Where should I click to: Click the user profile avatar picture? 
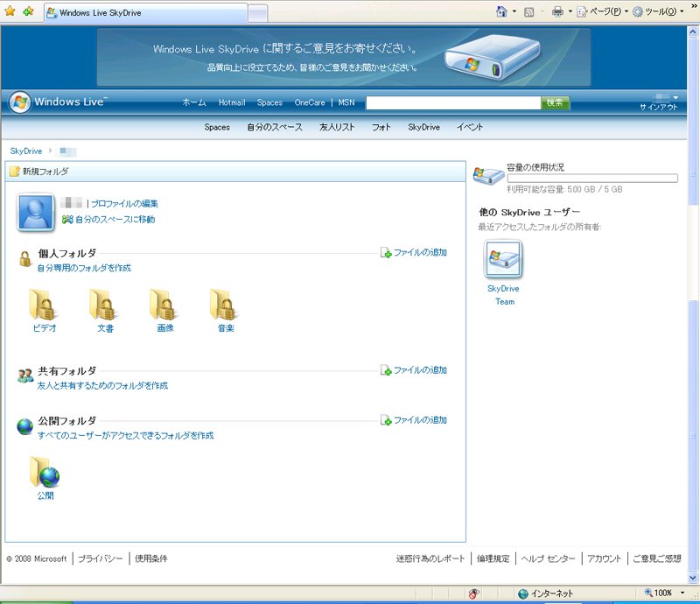(x=36, y=212)
